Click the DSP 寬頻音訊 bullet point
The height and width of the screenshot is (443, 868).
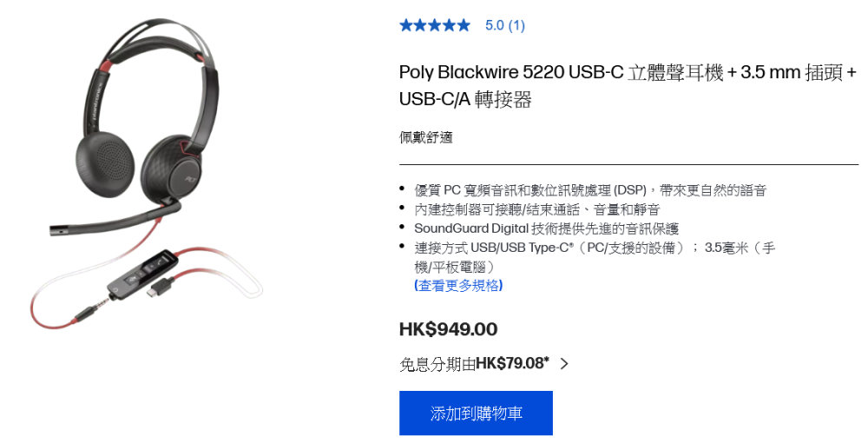click(590, 190)
